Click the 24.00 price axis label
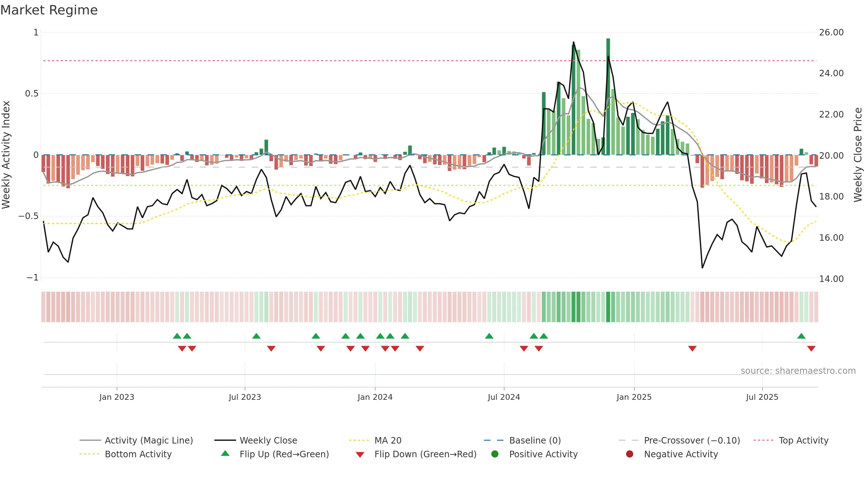 click(x=831, y=73)
